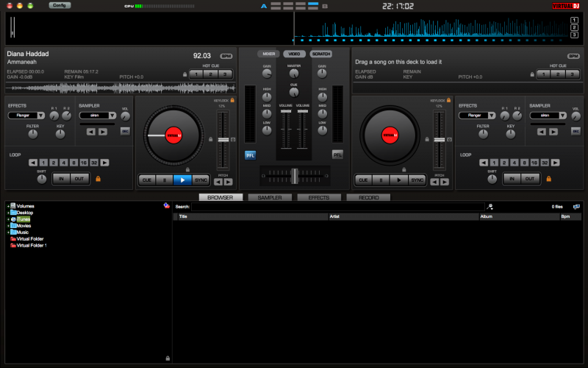Image resolution: width=588 pixels, height=368 pixels.
Task: Sync the left deck tempo
Action: coord(201,180)
